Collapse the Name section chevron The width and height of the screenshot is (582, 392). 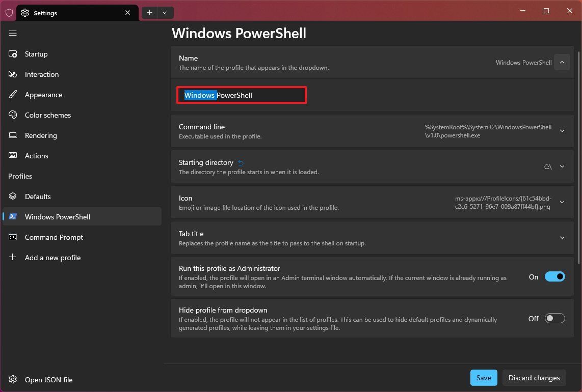(x=562, y=62)
